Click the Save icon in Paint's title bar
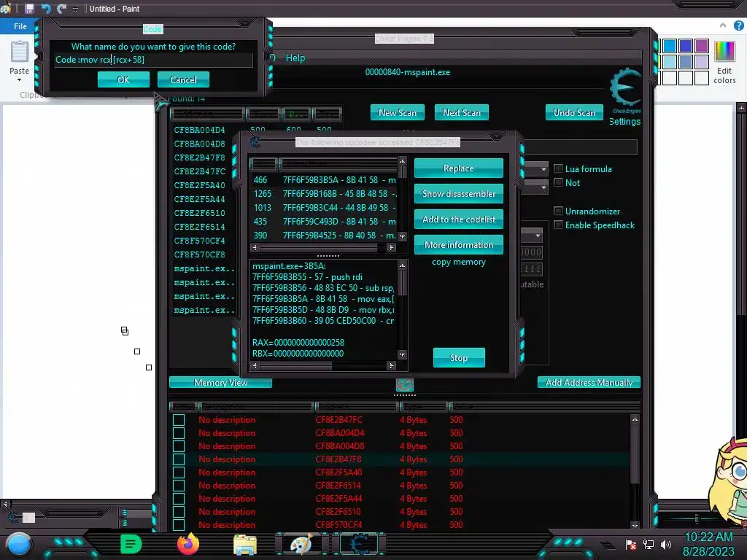Viewport: 747px width, 560px height. coord(29,9)
